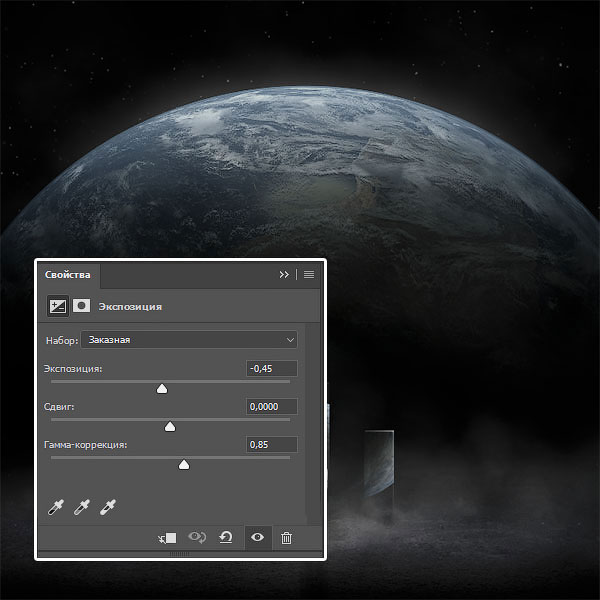Click the Гамма-коррекция slider handle
This screenshot has height=600, width=600.
coord(184,465)
